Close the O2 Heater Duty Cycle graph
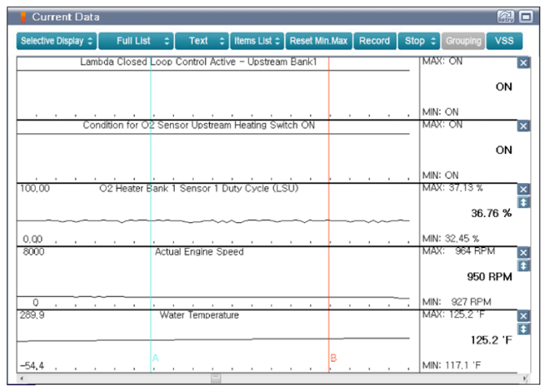547x392 pixels. [524, 190]
